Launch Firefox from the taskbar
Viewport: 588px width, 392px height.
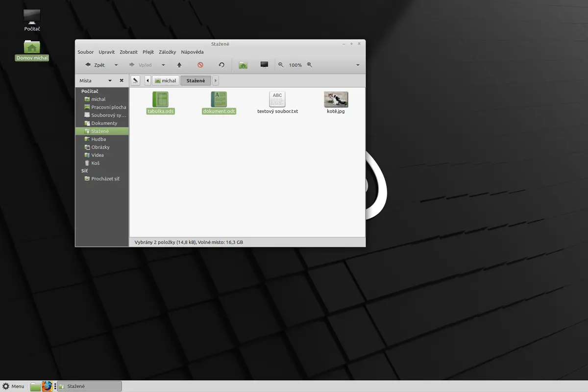pyautogui.click(x=47, y=386)
